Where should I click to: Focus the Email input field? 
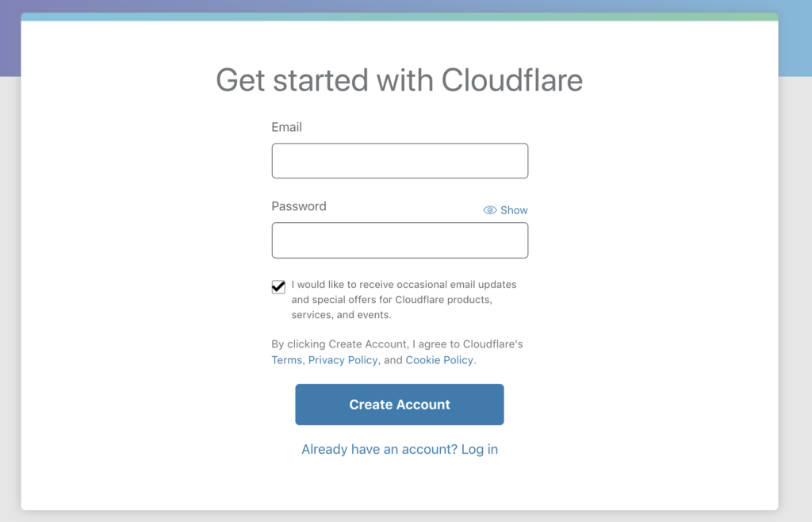pyautogui.click(x=400, y=161)
